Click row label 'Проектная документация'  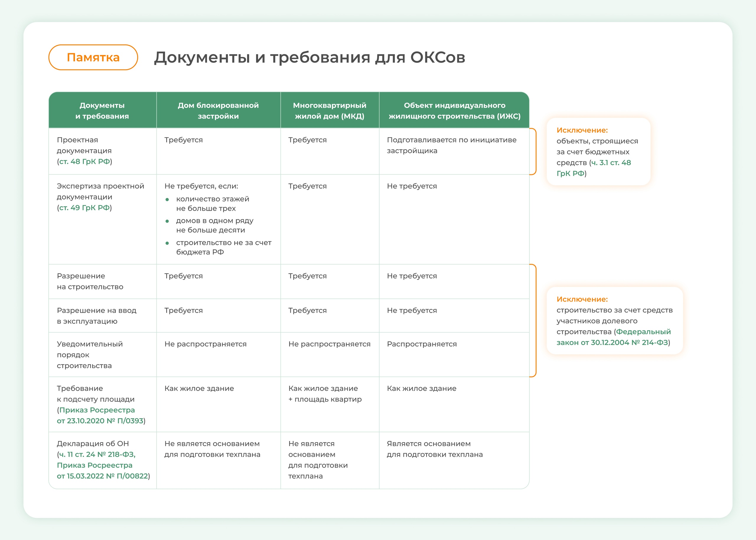(84, 145)
